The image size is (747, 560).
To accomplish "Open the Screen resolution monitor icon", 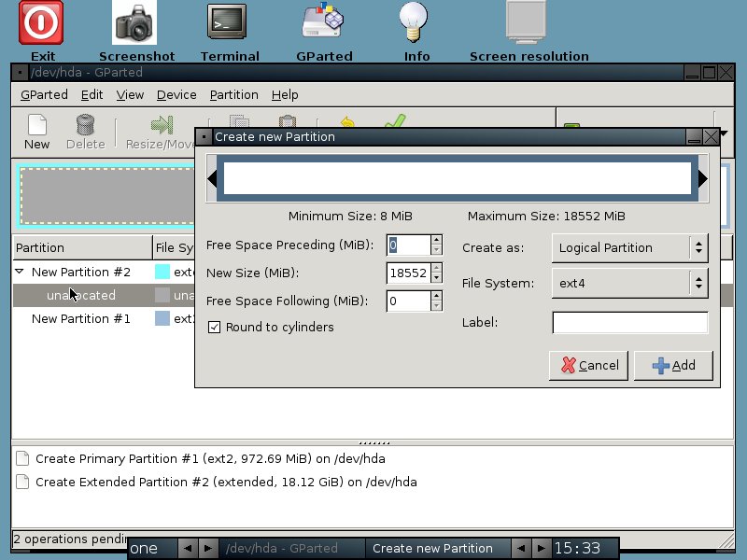I will coord(526,21).
